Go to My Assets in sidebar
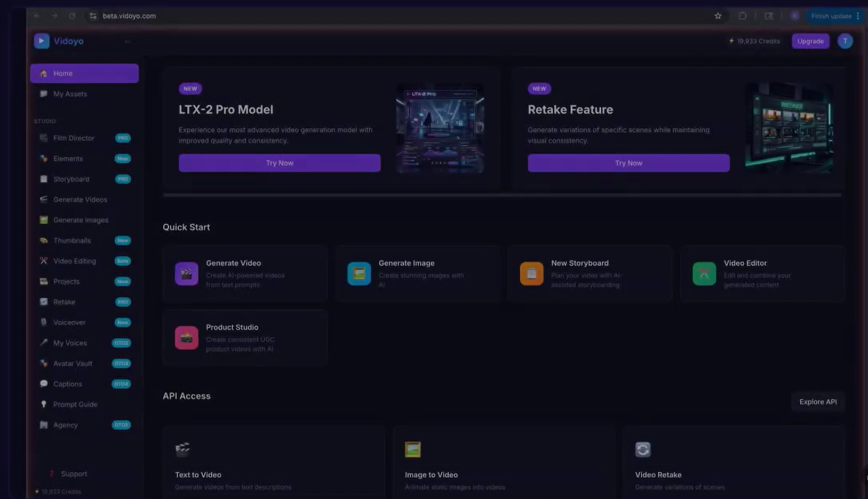The image size is (868, 499). [x=70, y=94]
